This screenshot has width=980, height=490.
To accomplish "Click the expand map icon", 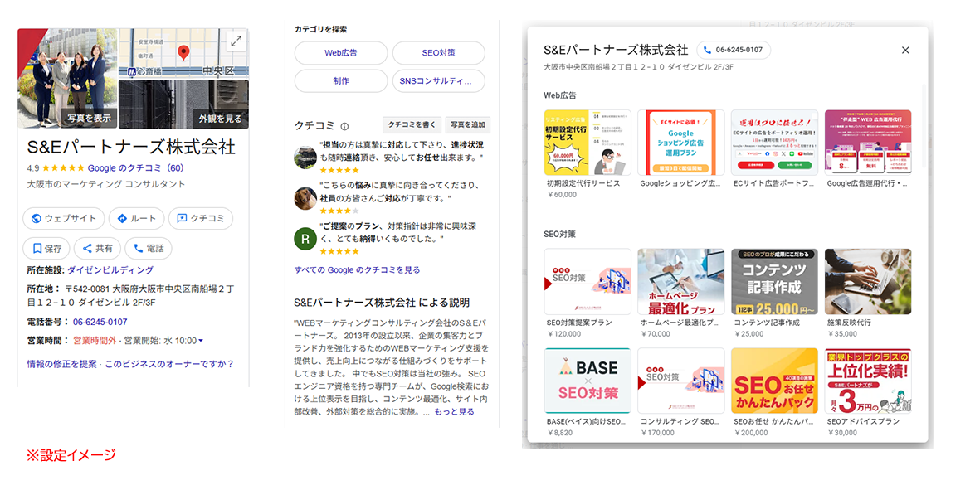I will point(236,41).
